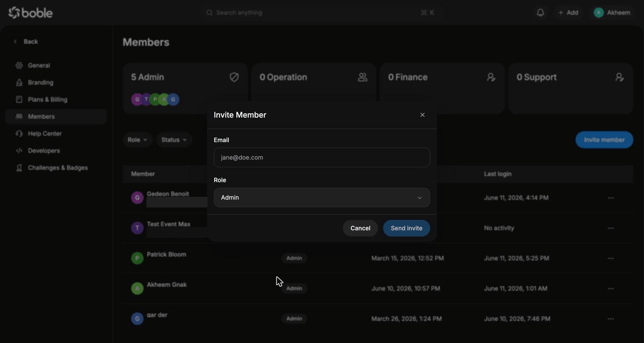Click 'March 15, 2026, 12:52 PM' date
The height and width of the screenshot is (343, 644).
pos(408,258)
